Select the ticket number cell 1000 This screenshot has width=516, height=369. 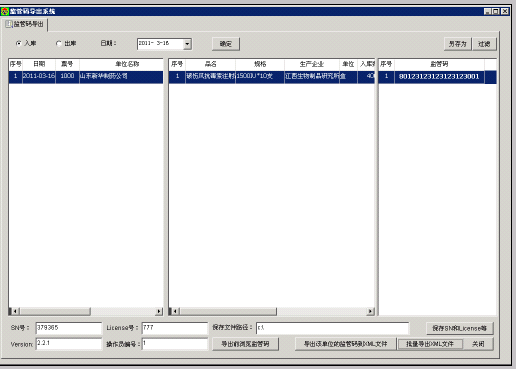click(x=67, y=76)
